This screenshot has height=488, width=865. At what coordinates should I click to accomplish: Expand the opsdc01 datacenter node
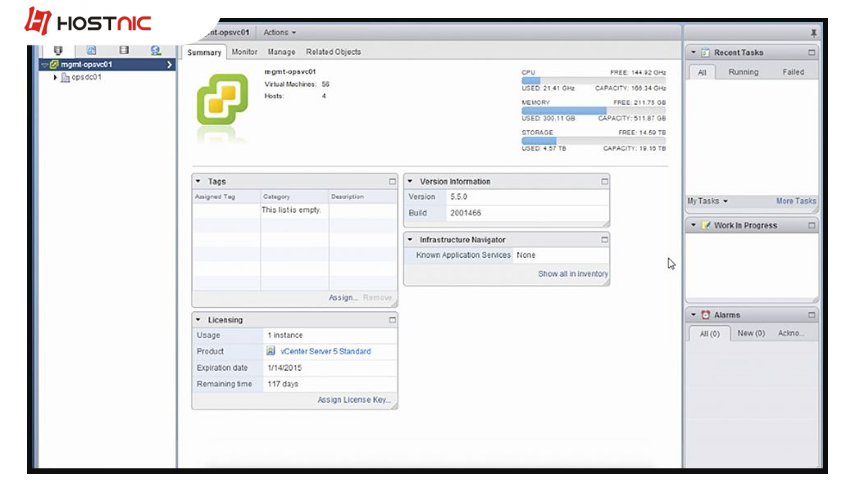coord(55,78)
